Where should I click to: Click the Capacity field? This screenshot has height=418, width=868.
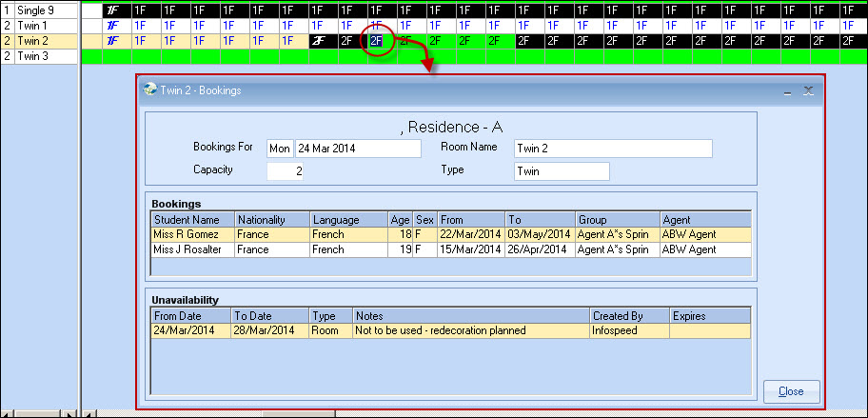click(x=285, y=171)
